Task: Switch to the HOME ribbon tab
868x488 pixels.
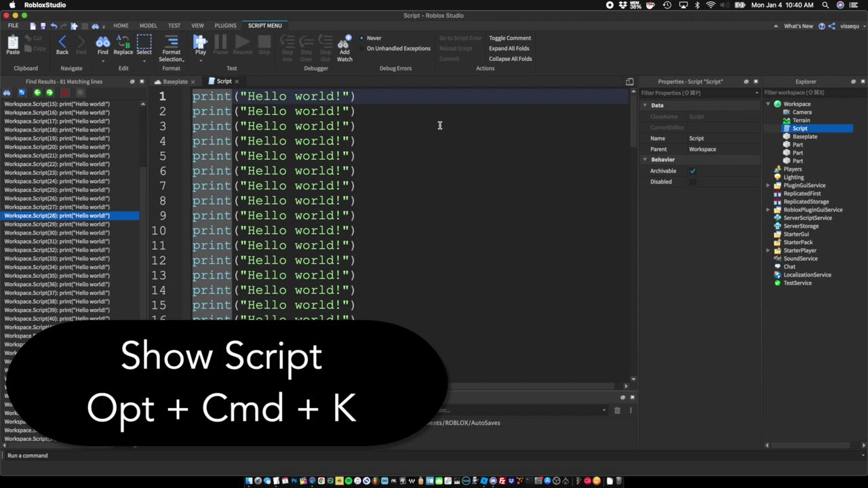Action: (x=121, y=26)
